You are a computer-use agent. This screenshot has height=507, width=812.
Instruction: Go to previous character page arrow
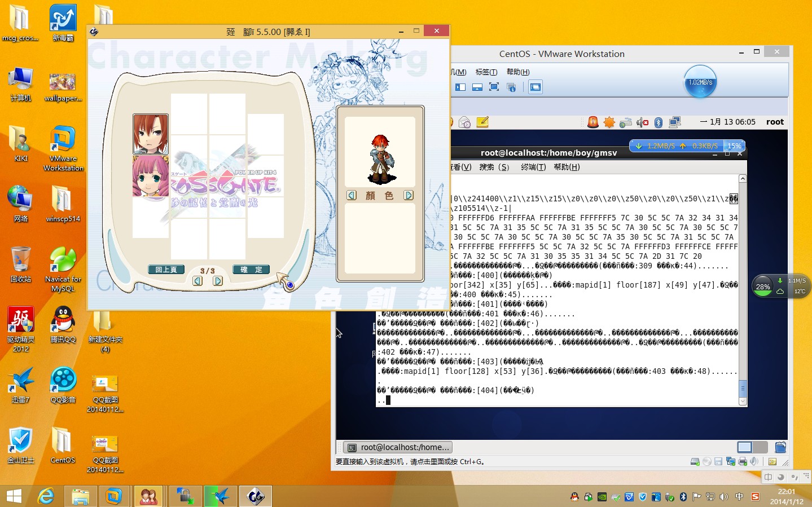point(197,281)
